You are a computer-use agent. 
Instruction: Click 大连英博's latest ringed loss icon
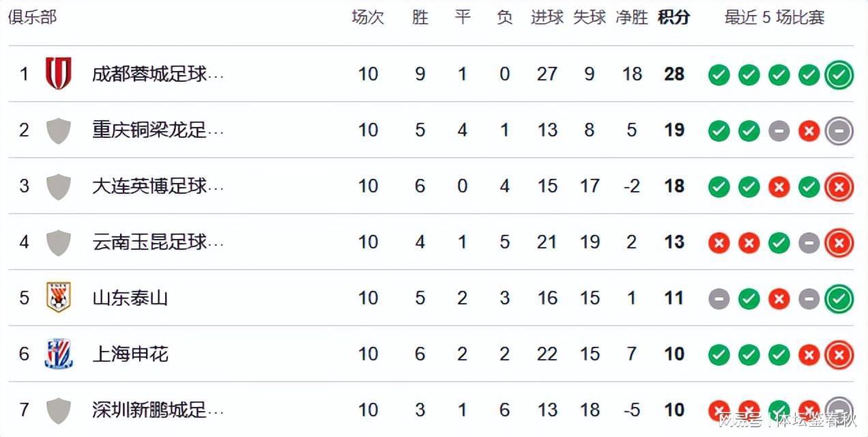click(x=839, y=186)
